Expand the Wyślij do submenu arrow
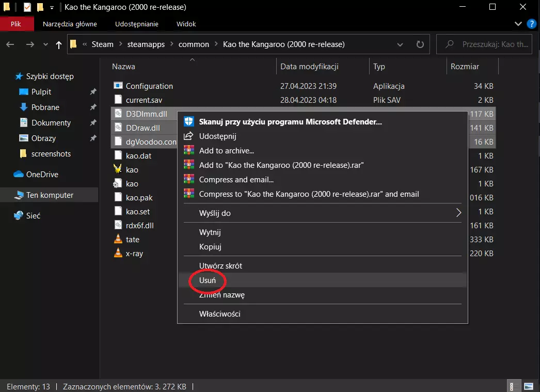The width and height of the screenshot is (540, 392). pos(458,213)
